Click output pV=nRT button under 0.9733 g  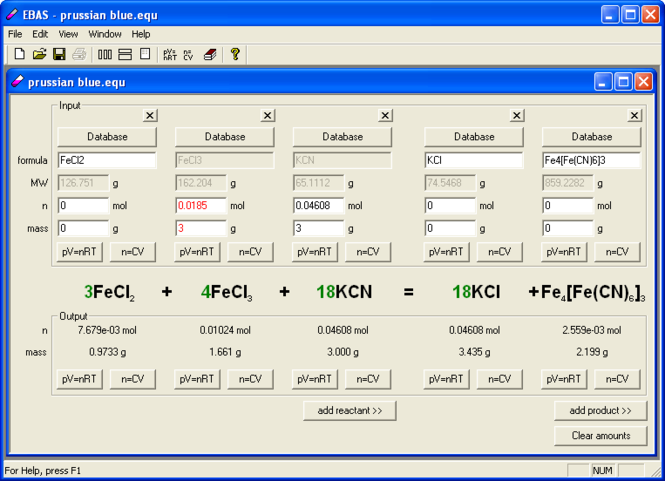79,379
